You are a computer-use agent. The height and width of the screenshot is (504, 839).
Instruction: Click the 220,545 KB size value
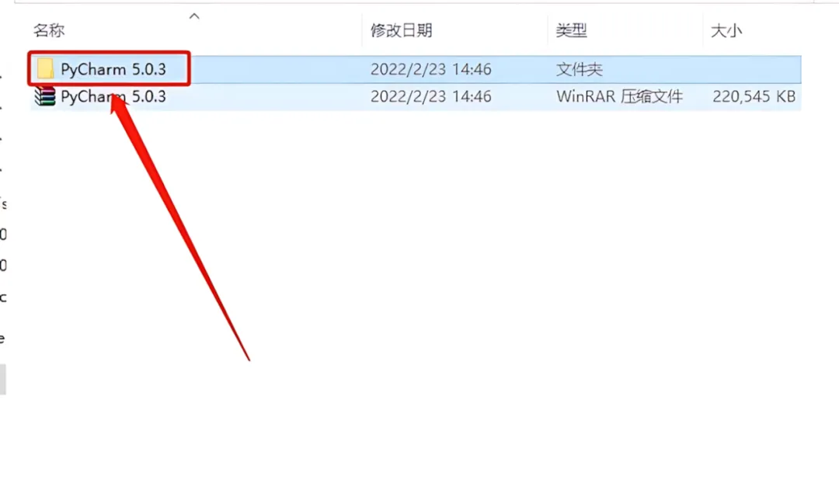[x=754, y=96]
